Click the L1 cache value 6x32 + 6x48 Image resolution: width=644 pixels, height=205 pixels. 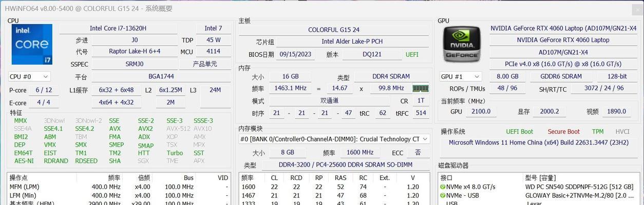point(116,90)
